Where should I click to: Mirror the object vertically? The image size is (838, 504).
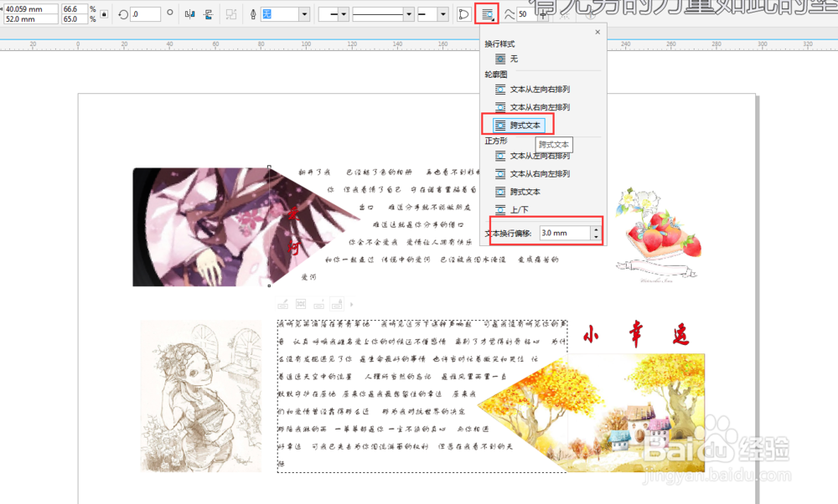click(209, 14)
